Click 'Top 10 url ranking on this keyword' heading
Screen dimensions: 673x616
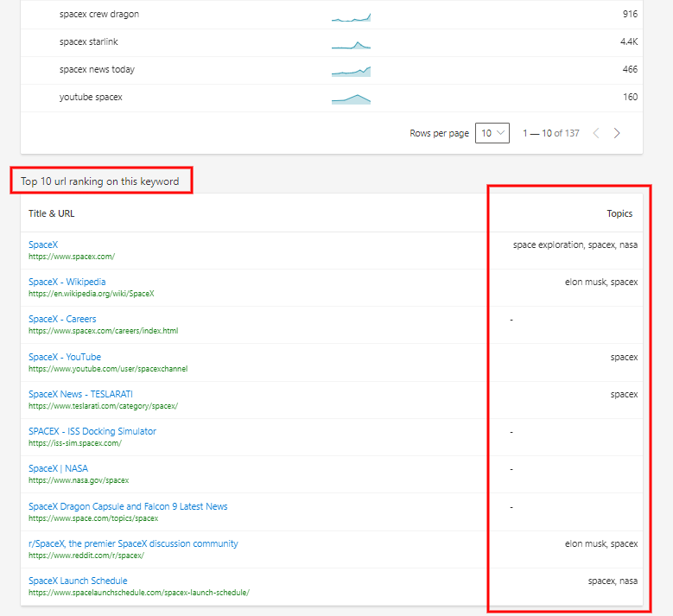click(x=100, y=181)
